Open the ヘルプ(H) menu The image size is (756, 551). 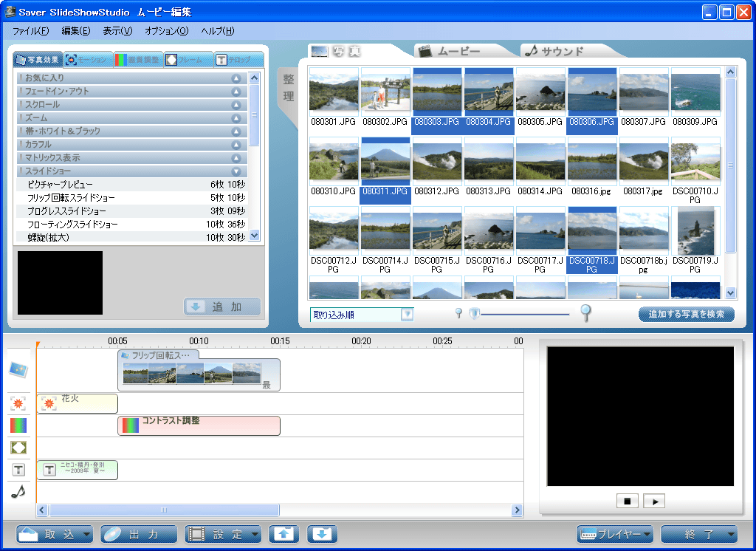[x=218, y=31]
